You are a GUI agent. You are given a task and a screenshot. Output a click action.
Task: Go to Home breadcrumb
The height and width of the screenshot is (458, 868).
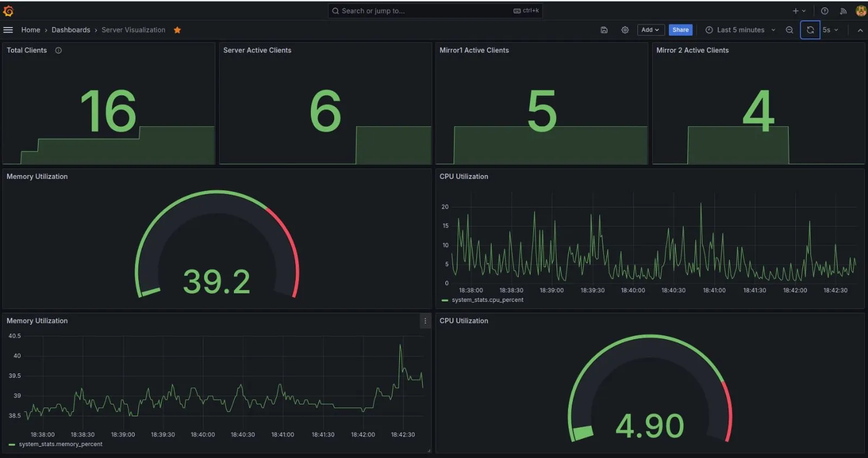click(30, 30)
